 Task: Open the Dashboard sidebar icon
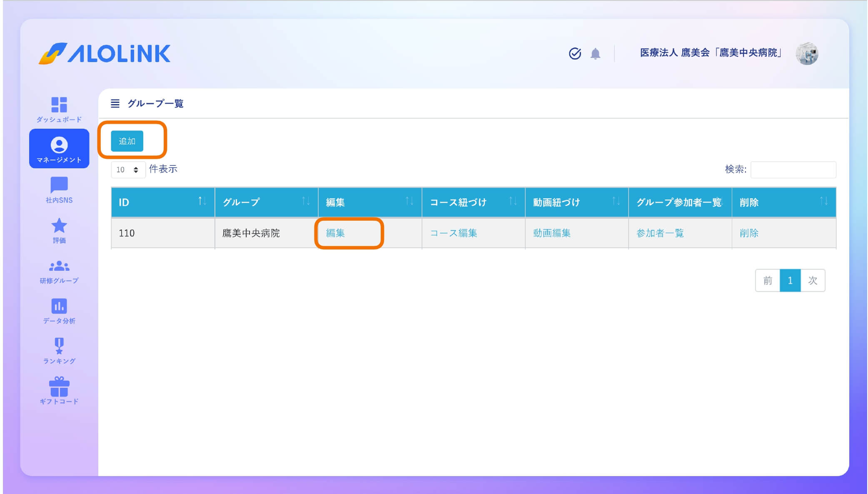(59, 105)
